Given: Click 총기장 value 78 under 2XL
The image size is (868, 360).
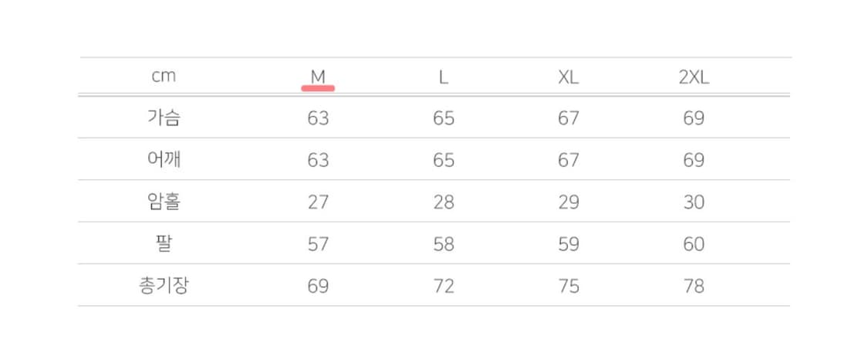Looking at the screenshot, I should (x=694, y=286).
